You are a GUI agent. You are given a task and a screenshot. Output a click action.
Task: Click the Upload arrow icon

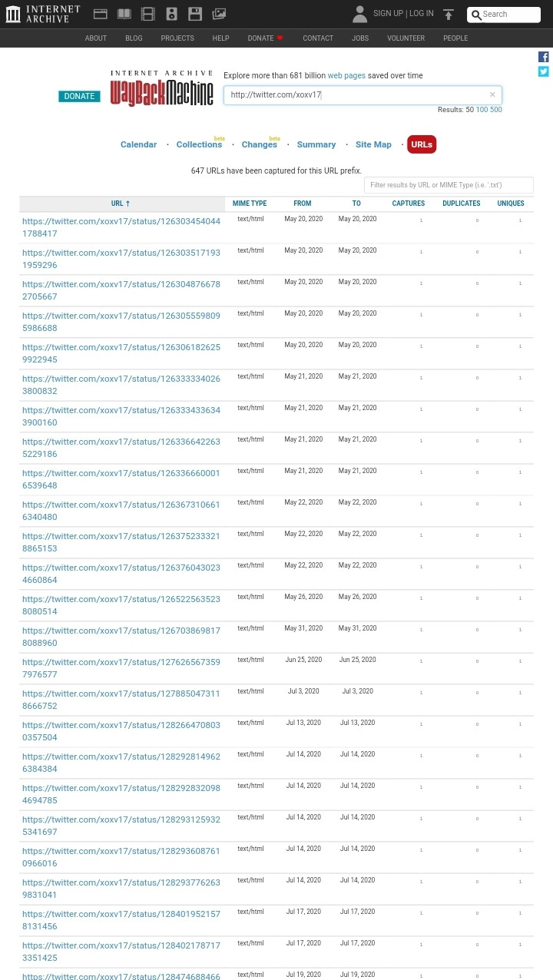[449, 15]
